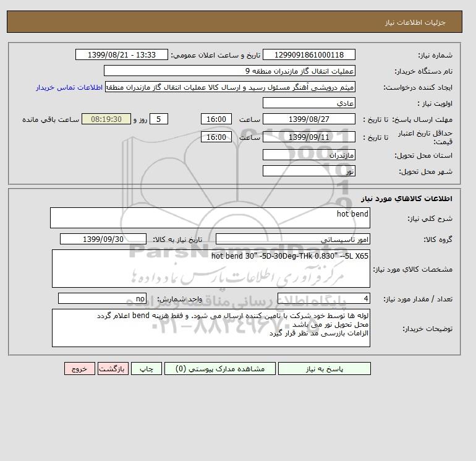Click the announcement date field 1399/08/21 - 13:33

click(x=121, y=54)
